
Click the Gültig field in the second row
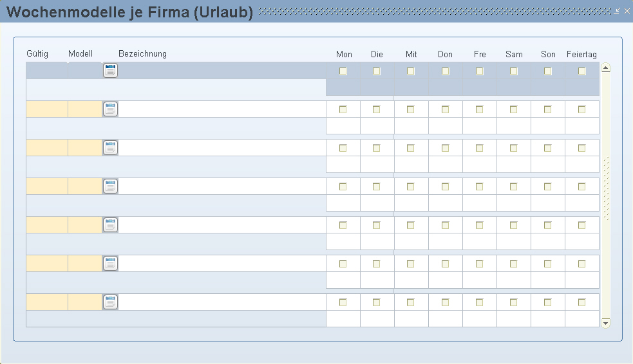pos(46,109)
